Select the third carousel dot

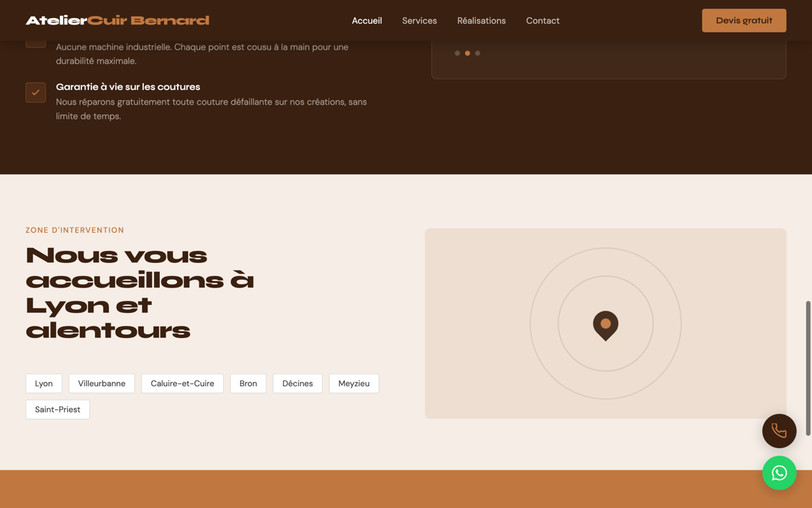point(477,53)
